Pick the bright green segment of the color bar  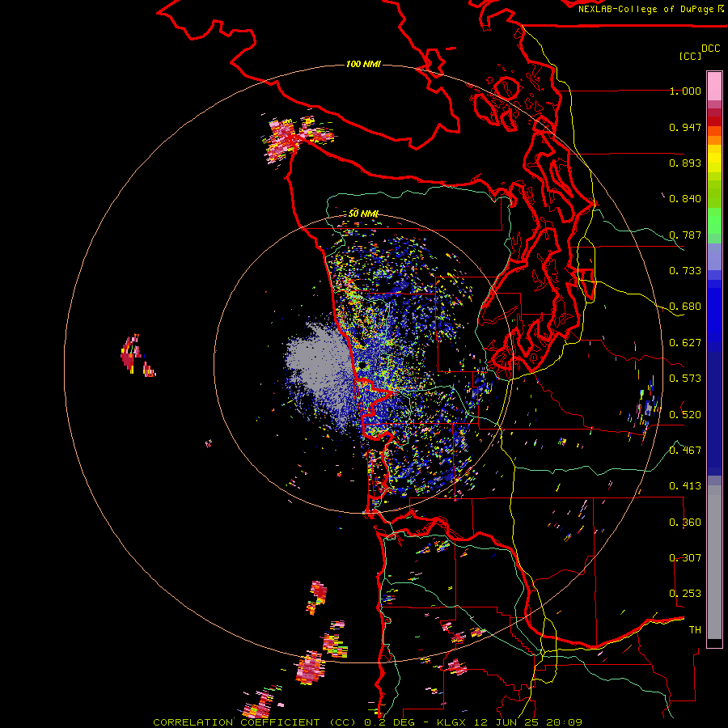click(x=714, y=221)
